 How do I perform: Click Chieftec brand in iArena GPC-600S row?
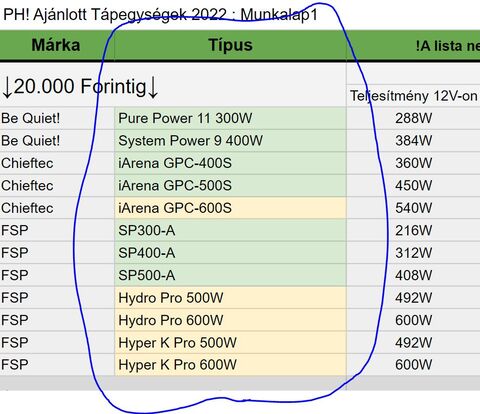point(27,208)
